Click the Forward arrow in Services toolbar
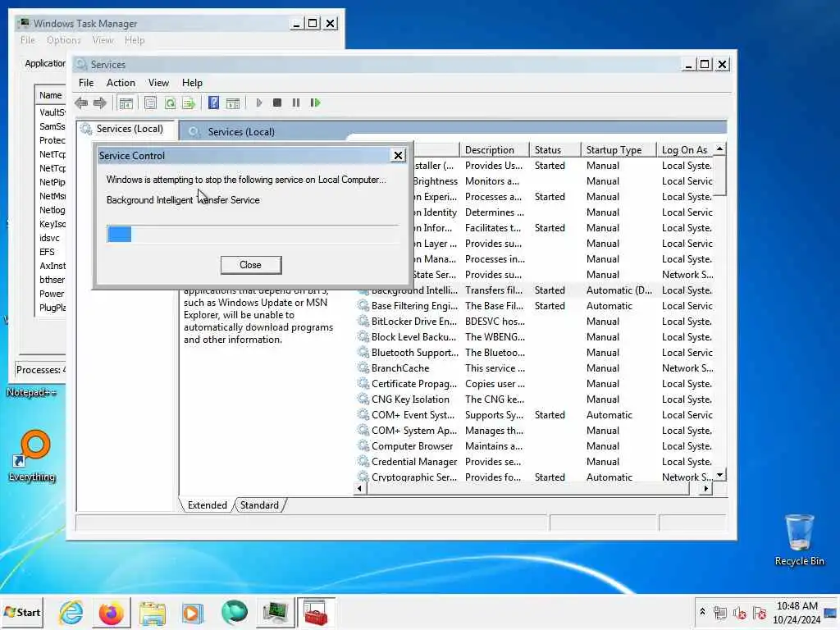The width and height of the screenshot is (840, 630). click(99, 103)
